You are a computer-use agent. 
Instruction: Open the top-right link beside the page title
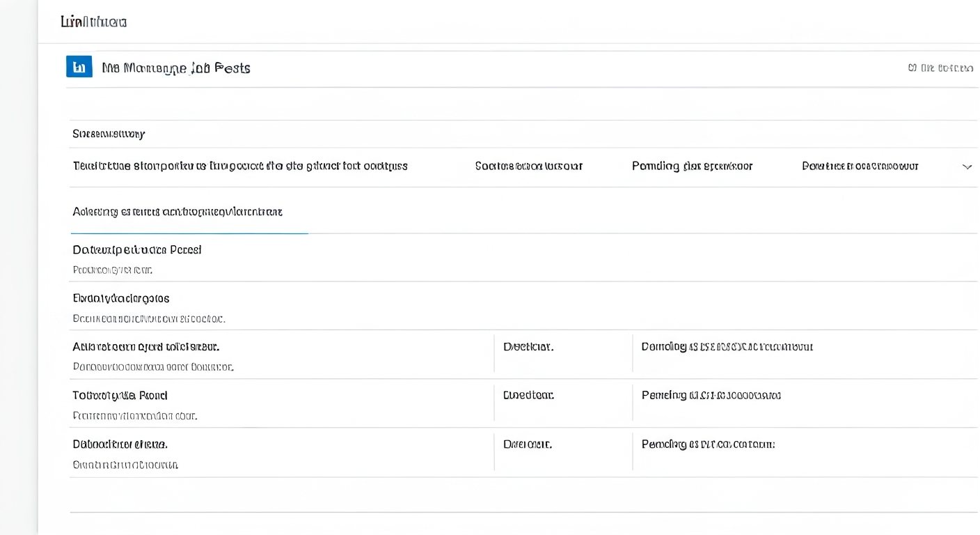(x=941, y=68)
